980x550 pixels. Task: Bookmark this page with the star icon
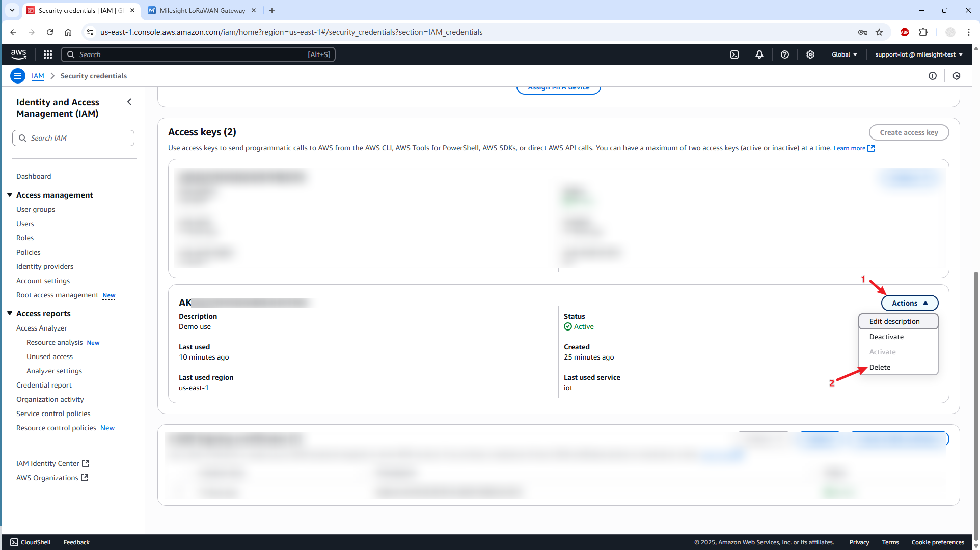(x=879, y=32)
